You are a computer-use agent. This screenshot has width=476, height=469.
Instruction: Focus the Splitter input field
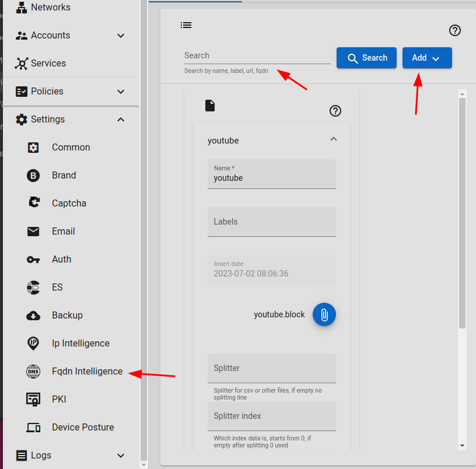[x=271, y=368]
